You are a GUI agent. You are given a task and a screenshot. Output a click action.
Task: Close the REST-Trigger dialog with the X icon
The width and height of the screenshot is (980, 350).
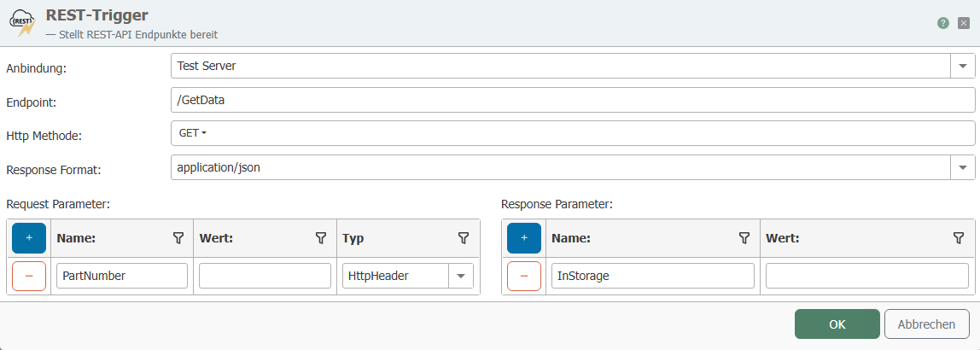pyautogui.click(x=964, y=23)
